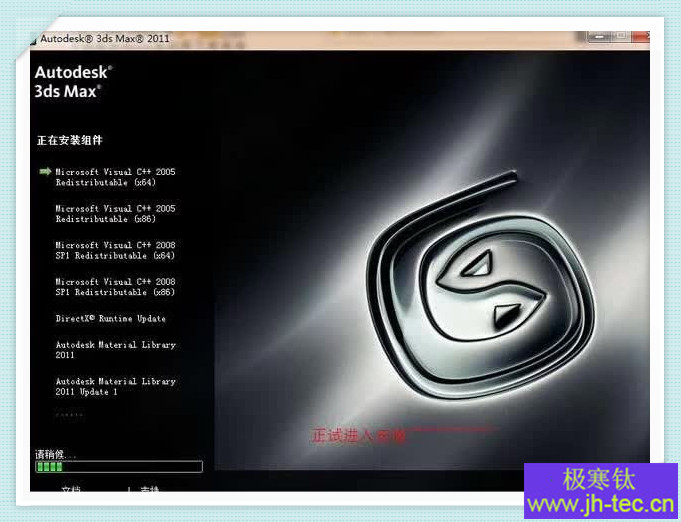Click the Autodesk 3ds Max 2011 window title

point(105,38)
